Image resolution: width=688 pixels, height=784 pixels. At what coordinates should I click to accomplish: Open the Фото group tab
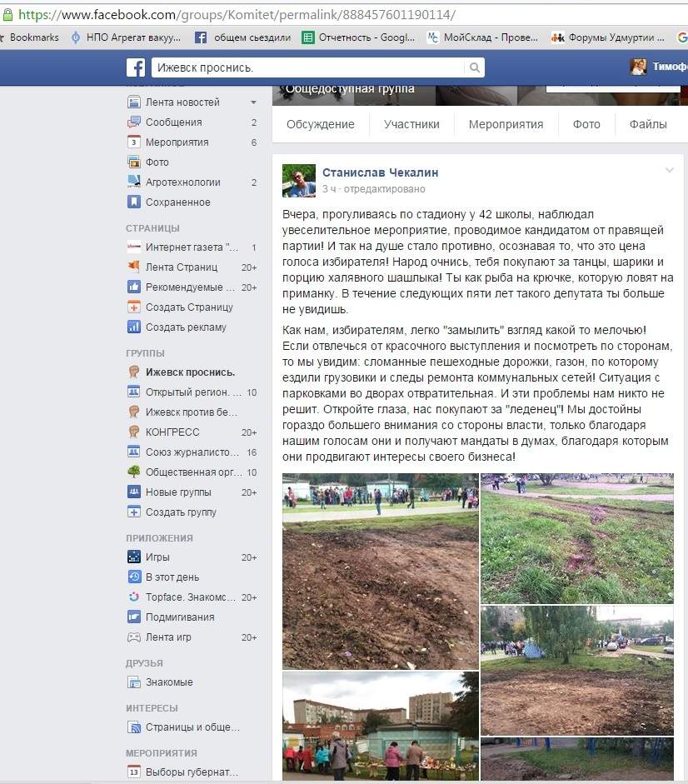pyautogui.click(x=586, y=124)
